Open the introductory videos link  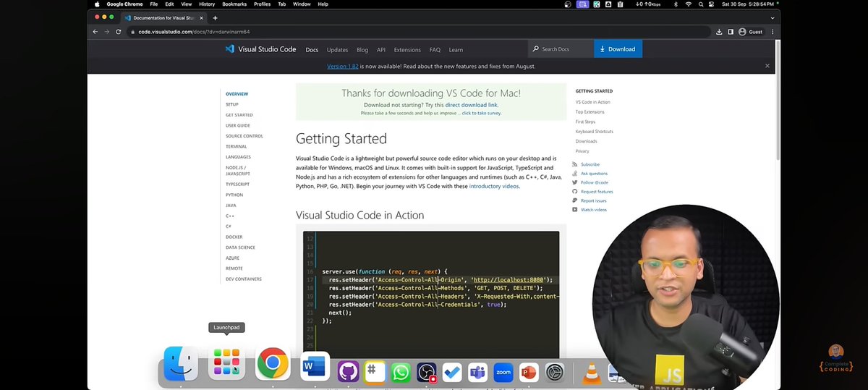(494, 186)
